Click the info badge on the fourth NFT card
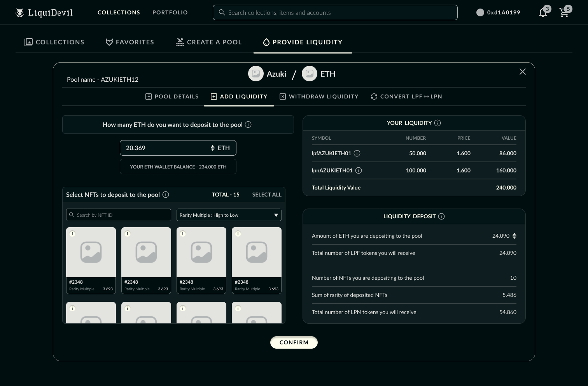Image resolution: width=588 pixels, height=386 pixels. coord(238,233)
